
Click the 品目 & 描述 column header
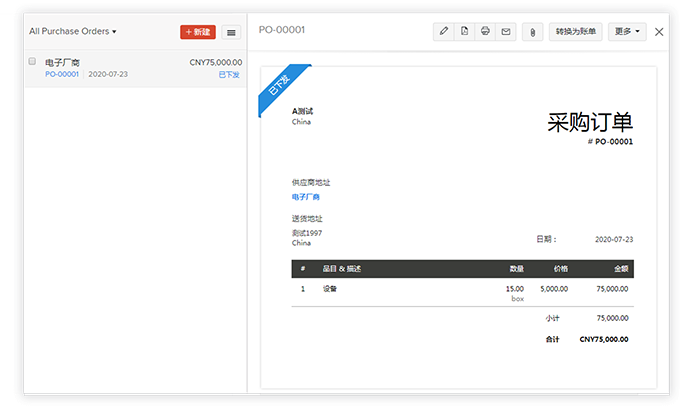tap(341, 269)
